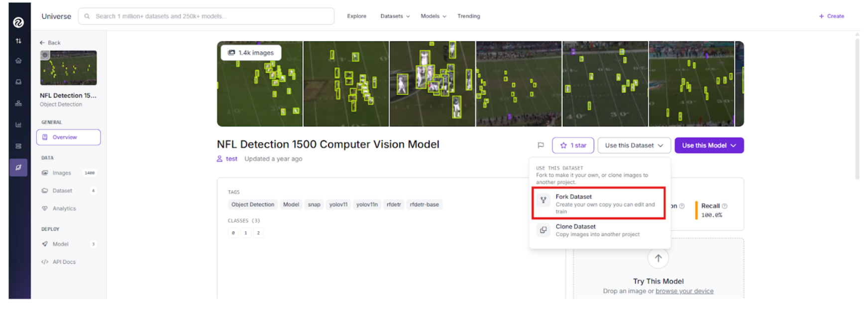Select class 1 chip
This screenshot has height=309, width=868.
click(246, 233)
